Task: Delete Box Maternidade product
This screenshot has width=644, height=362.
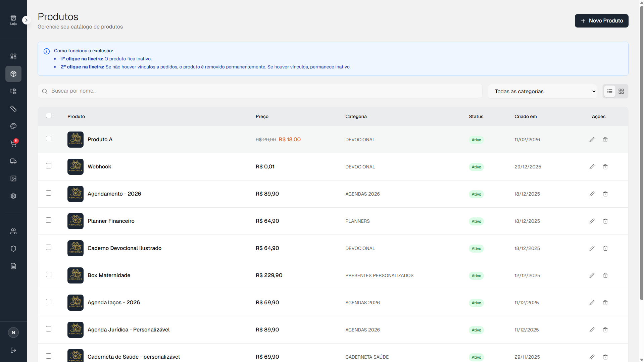Action: click(x=605, y=275)
